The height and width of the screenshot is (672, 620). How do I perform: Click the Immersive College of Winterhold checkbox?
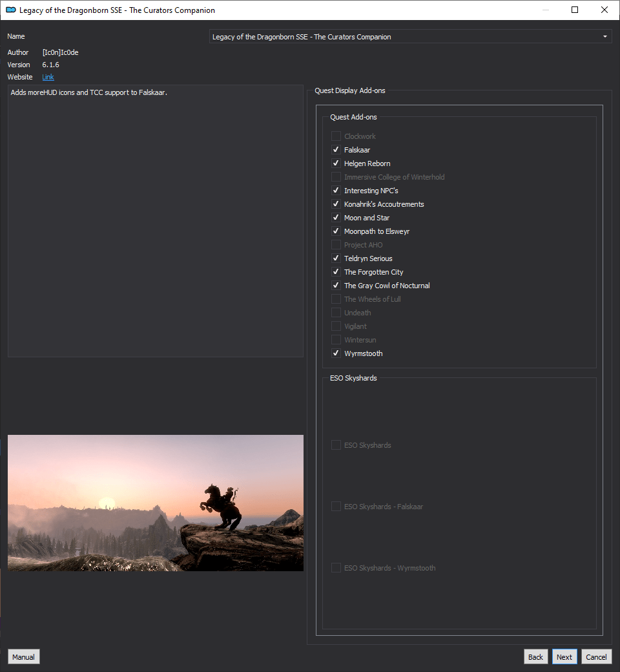tap(336, 177)
